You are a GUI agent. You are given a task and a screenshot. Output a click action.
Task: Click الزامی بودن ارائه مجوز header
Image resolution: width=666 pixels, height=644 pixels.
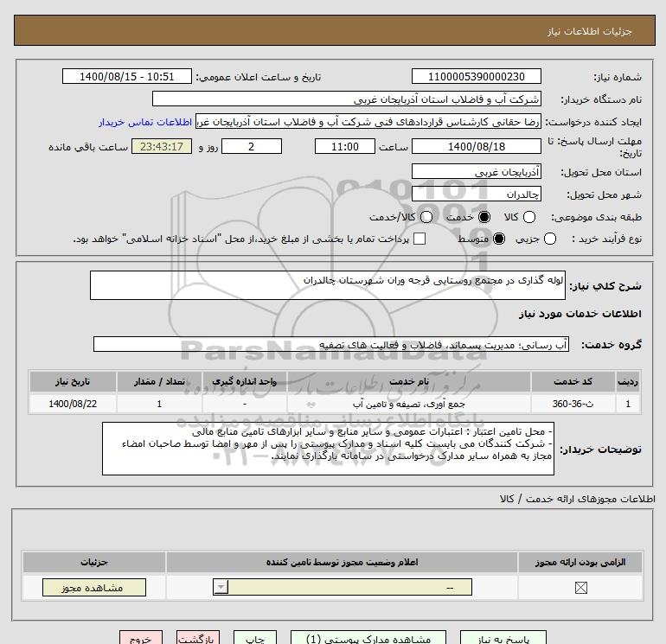(x=580, y=562)
